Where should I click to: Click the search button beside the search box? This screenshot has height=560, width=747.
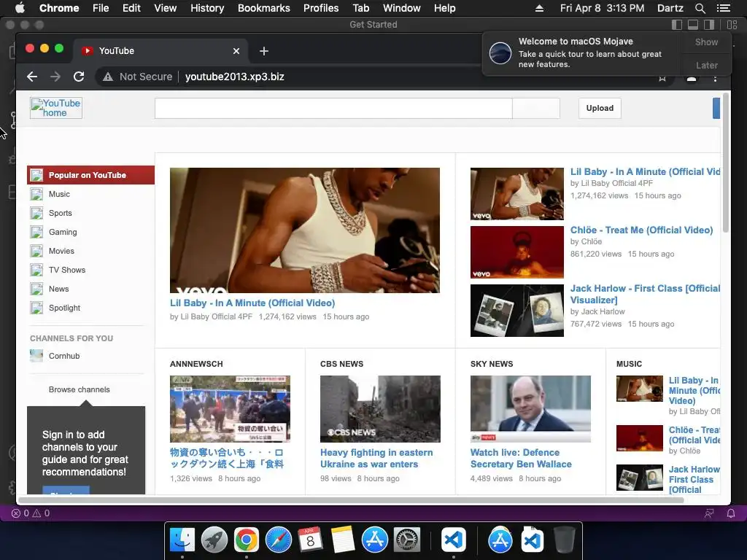pyautogui.click(x=536, y=109)
